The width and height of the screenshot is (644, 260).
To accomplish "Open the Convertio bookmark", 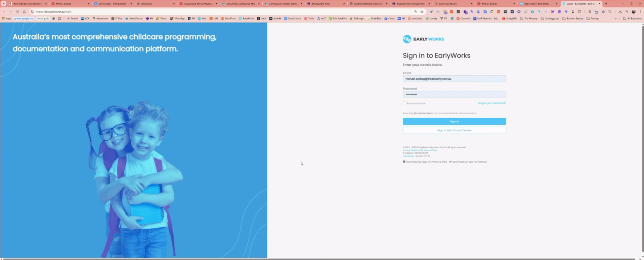I will (x=463, y=18).
